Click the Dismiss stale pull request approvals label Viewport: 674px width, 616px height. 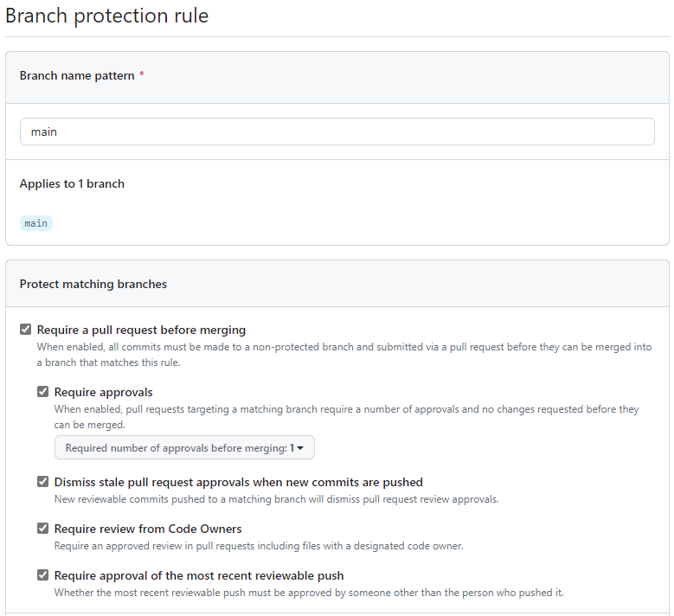point(238,482)
